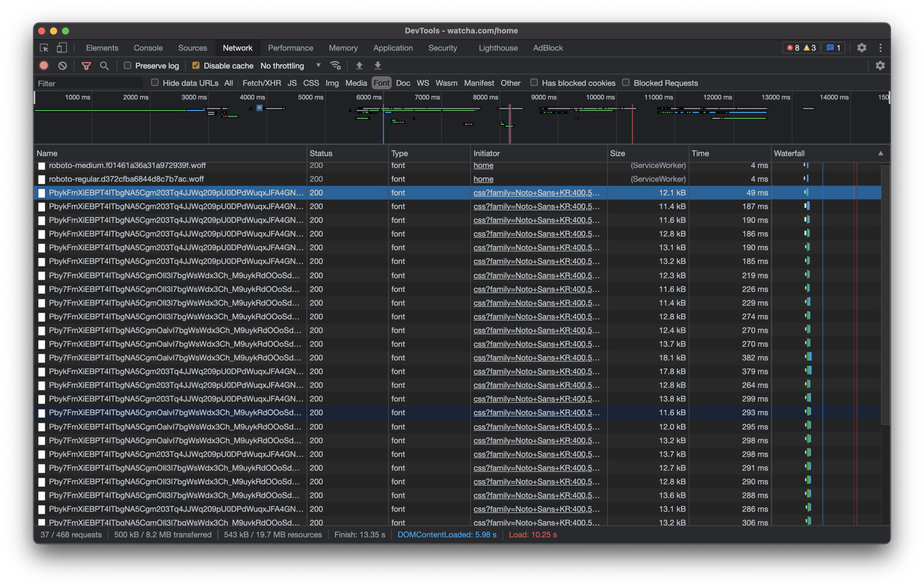Stop recording network log
Viewport: 924px width, 588px height.
click(x=44, y=66)
